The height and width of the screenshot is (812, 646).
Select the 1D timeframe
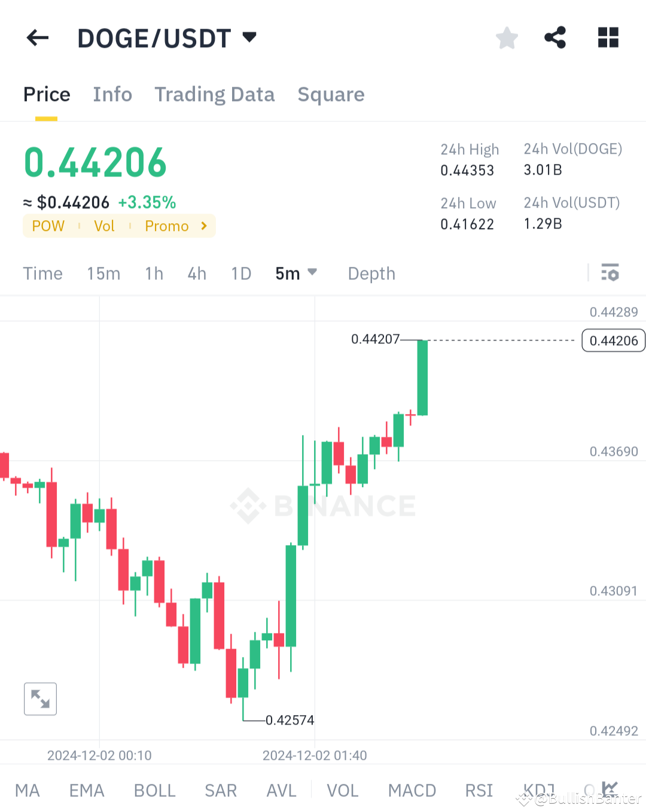coord(241,273)
